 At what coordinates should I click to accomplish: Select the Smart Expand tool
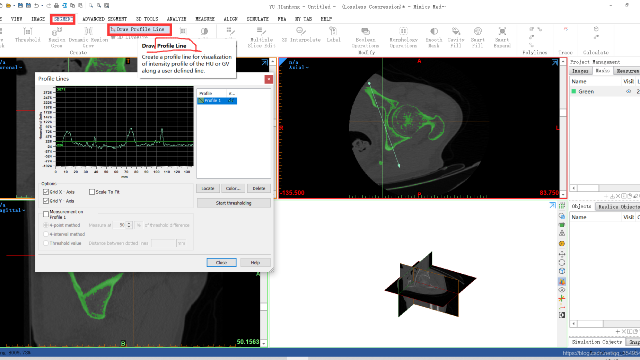[502, 37]
